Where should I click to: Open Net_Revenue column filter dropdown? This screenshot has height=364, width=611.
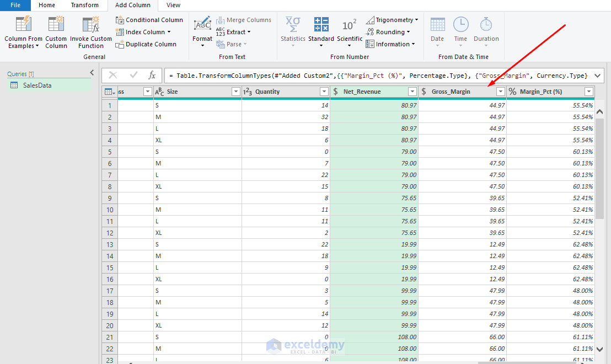(x=412, y=92)
